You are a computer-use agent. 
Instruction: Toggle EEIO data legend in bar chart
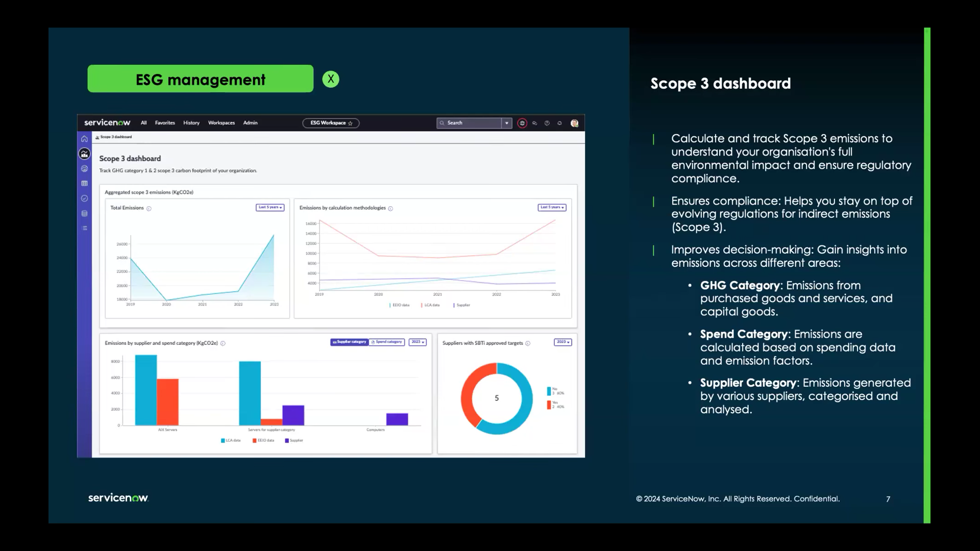[263, 440]
